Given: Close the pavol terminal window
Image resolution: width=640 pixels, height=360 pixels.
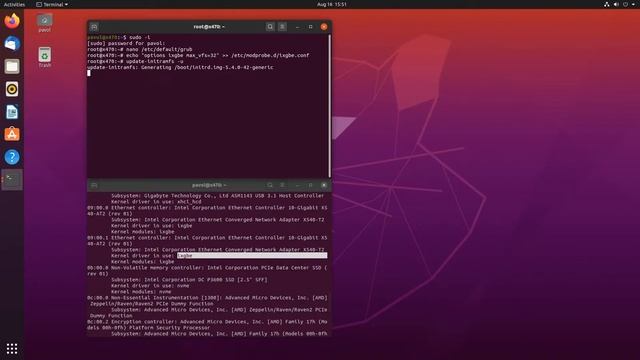Looking at the screenshot, I should [x=324, y=185].
